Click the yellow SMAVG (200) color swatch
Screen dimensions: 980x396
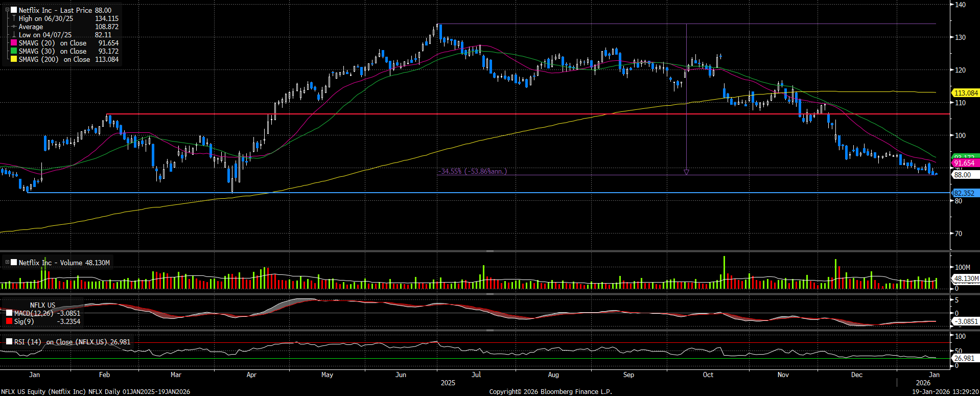coord(14,60)
